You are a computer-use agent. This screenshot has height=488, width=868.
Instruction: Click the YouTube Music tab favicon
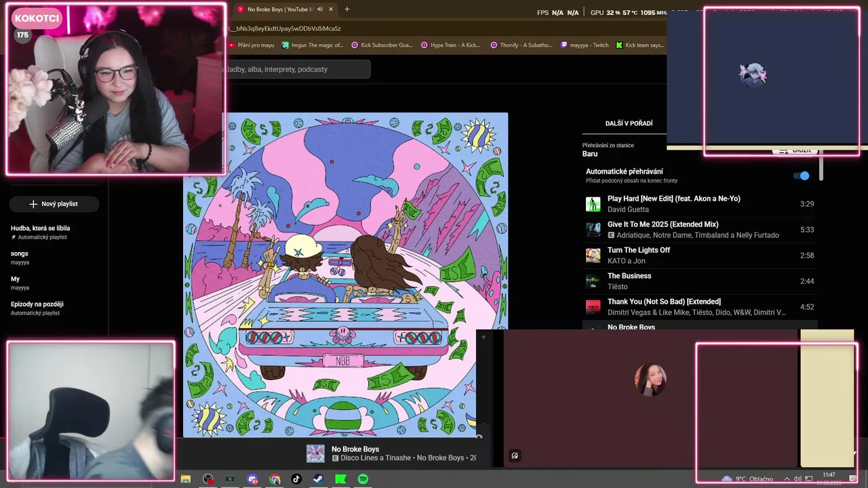tap(240, 9)
